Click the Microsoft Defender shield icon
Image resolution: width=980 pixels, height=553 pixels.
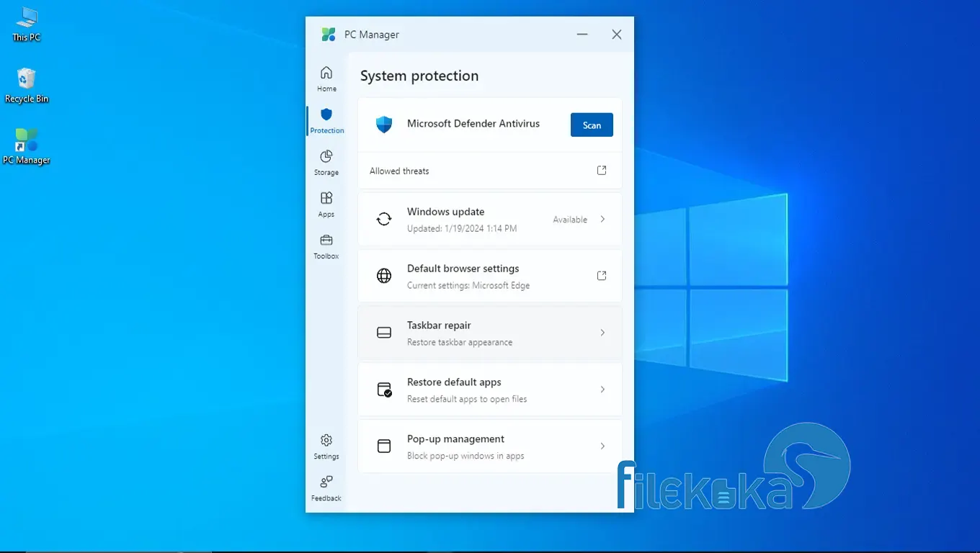(384, 125)
